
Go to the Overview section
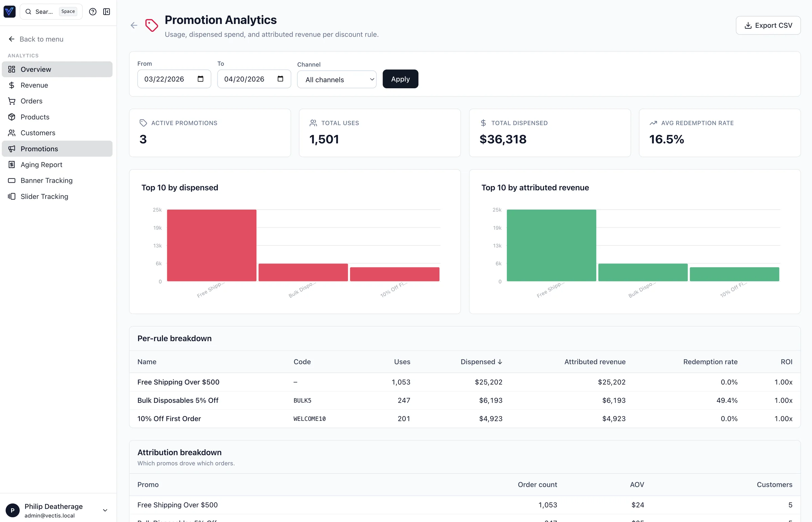click(x=36, y=69)
